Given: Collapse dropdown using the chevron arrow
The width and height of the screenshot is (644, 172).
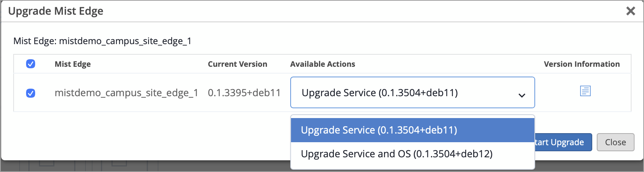Looking at the screenshot, I should [x=522, y=95].
